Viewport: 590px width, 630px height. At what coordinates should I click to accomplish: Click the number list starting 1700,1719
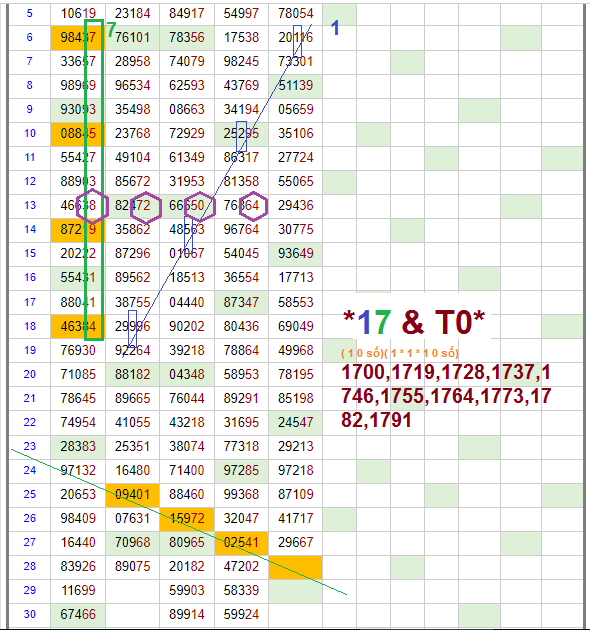click(x=446, y=396)
